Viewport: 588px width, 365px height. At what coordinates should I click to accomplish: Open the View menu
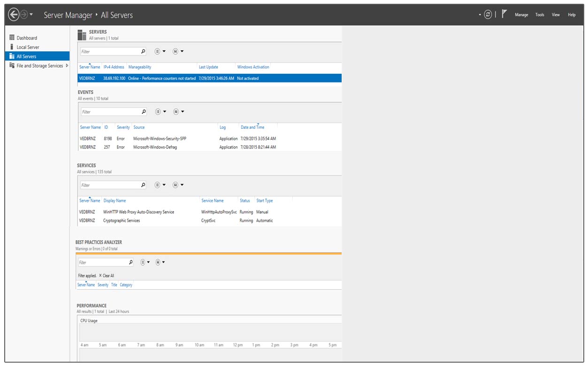pyautogui.click(x=556, y=15)
